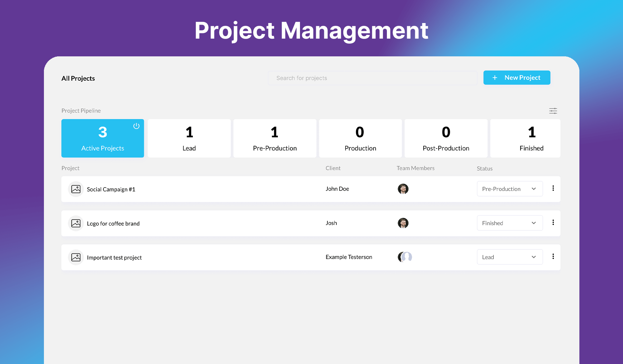Click the image icon of Social Campaign #1
The height and width of the screenshot is (364, 623).
pyautogui.click(x=76, y=189)
